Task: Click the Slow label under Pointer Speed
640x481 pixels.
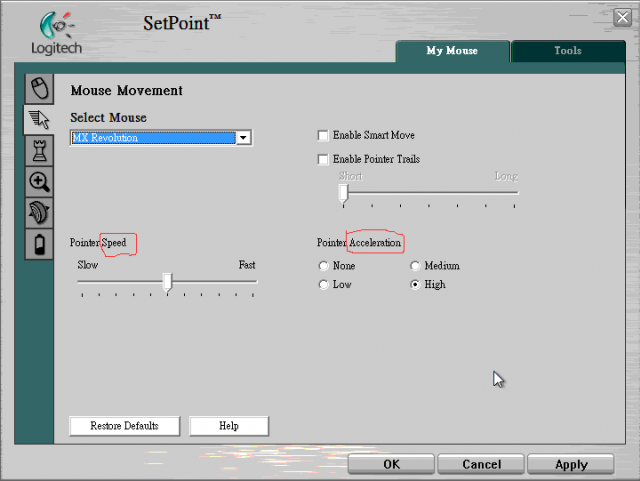Action: click(88, 265)
